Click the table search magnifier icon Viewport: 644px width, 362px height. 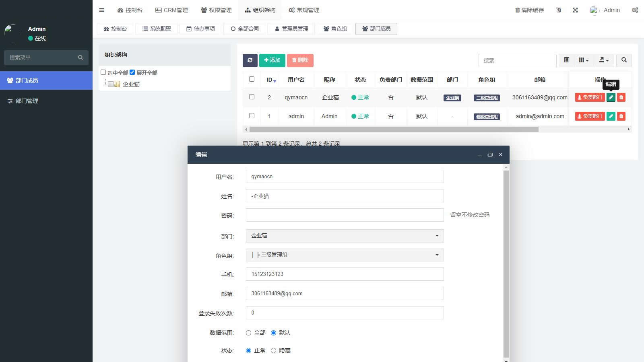click(x=624, y=60)
